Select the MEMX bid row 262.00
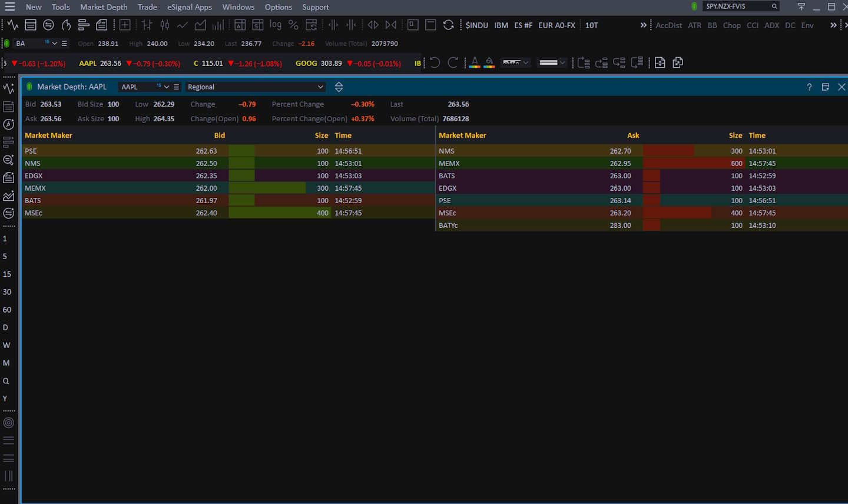Viewport: 848px width, 504px height. pos(228,188)
